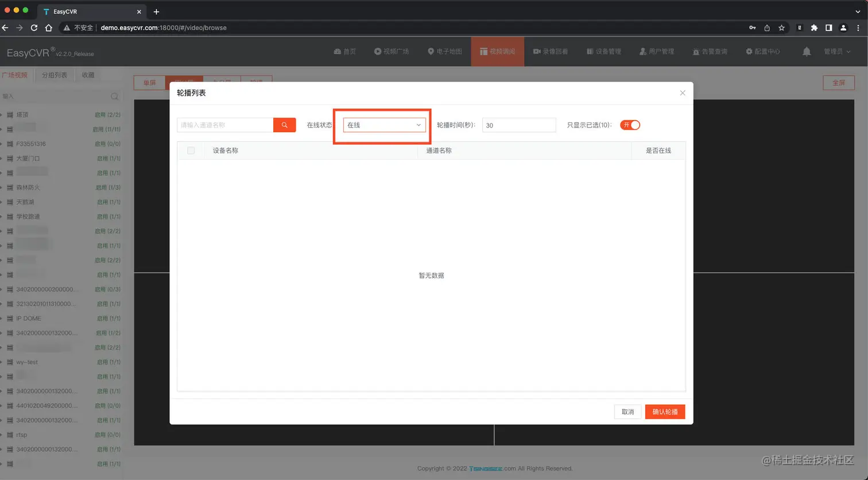This screenshot has width=868, height=480.
Task: Bookmark the page with the star icon
Action: coord(781,28)
